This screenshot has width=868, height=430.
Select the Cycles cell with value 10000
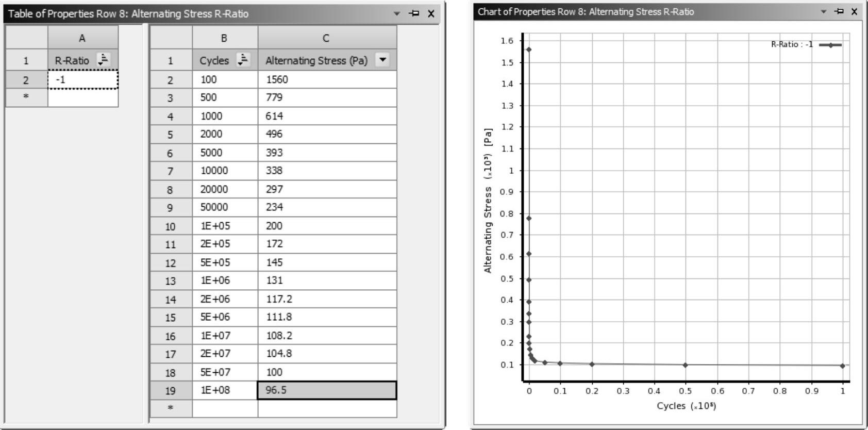tap(225, 171)
